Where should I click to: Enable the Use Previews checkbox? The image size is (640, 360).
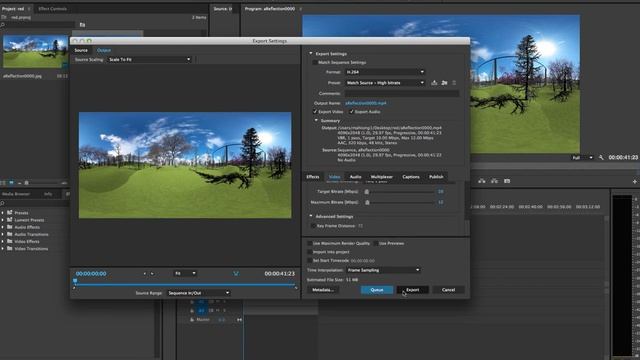(x=376, y=243)
